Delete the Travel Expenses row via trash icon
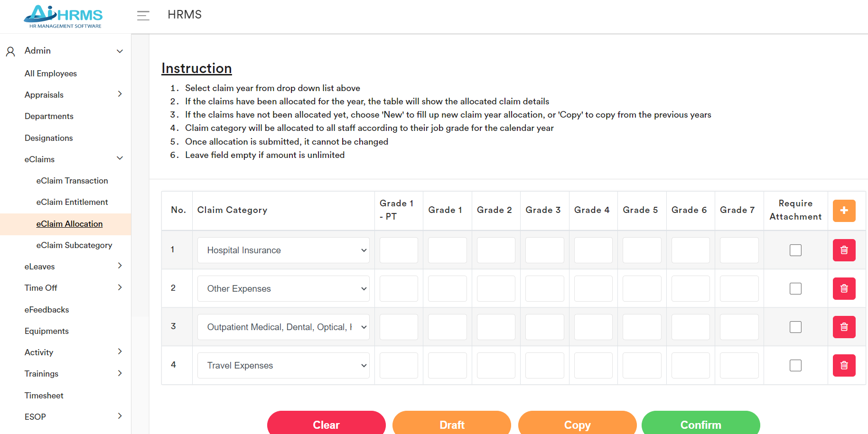Screen dimensions: 868x434 click(x=844, y=365)
